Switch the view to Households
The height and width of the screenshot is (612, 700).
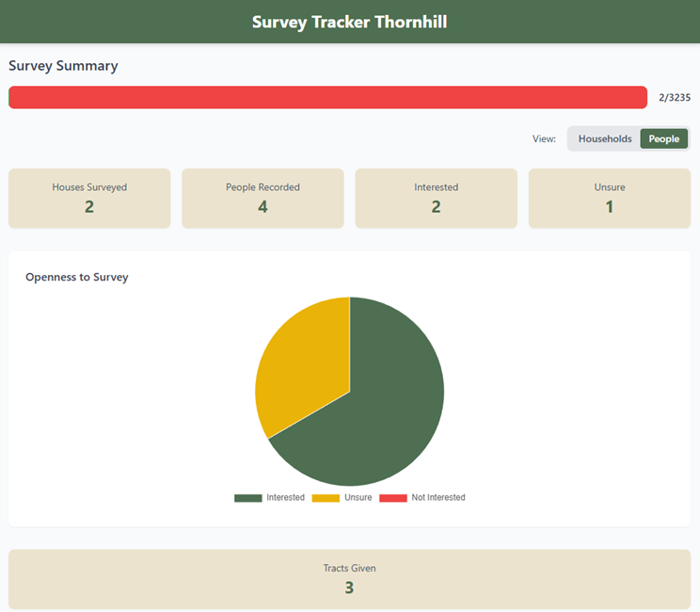pos(604,138)
